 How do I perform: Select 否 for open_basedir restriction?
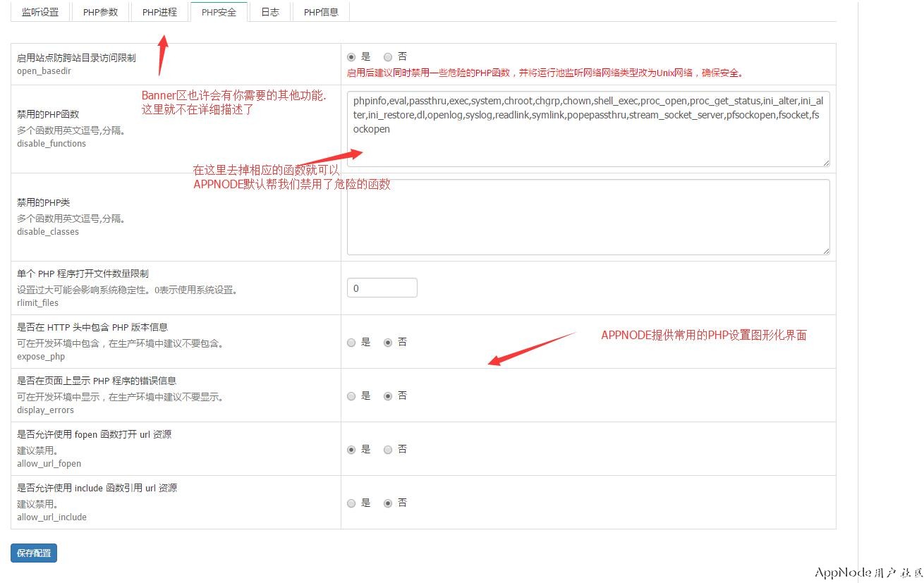click(x=388, y=57)
